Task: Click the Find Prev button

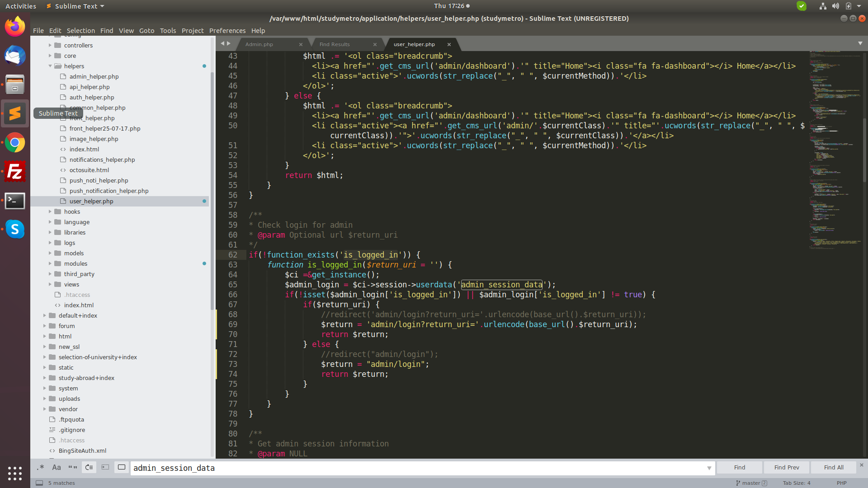Action: (787, 467)
